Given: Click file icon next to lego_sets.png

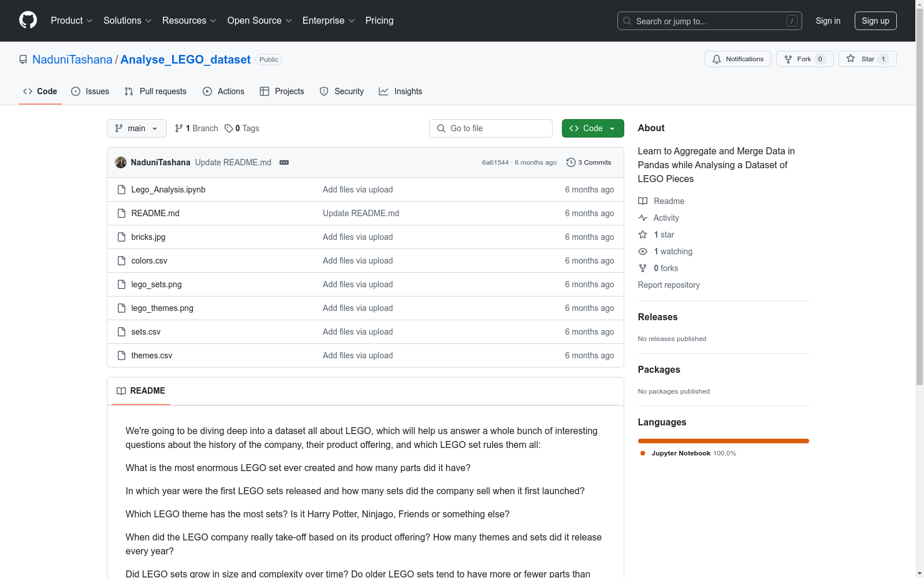Looking at the screenshot, I should point(121,284).
